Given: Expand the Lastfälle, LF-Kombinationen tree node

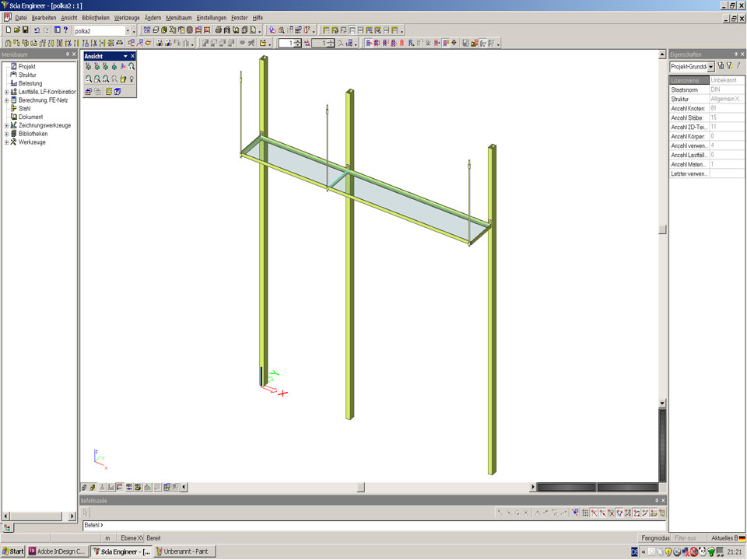Looking at the screenshot, I should pyautogui.click(x=6, y=92).
